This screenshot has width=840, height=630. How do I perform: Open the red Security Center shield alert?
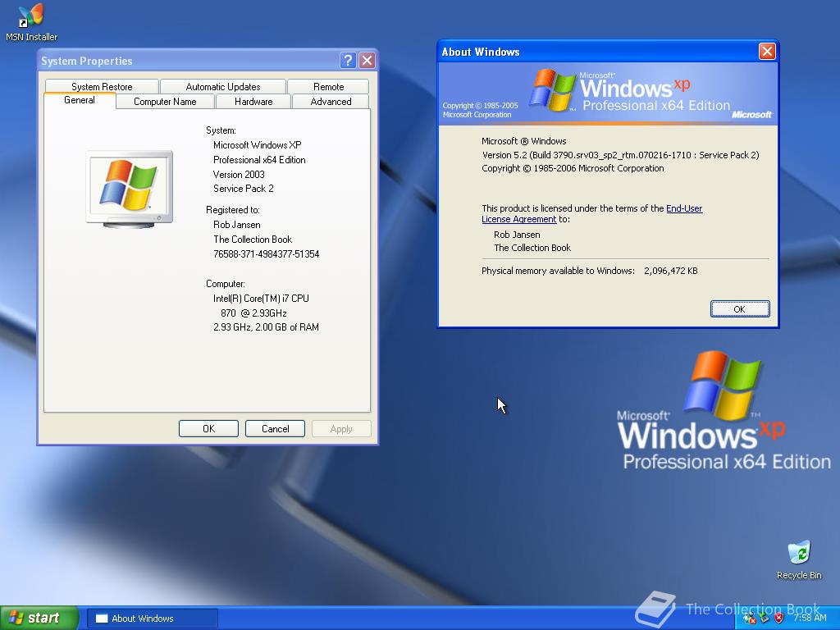click(x=778, y=619)
